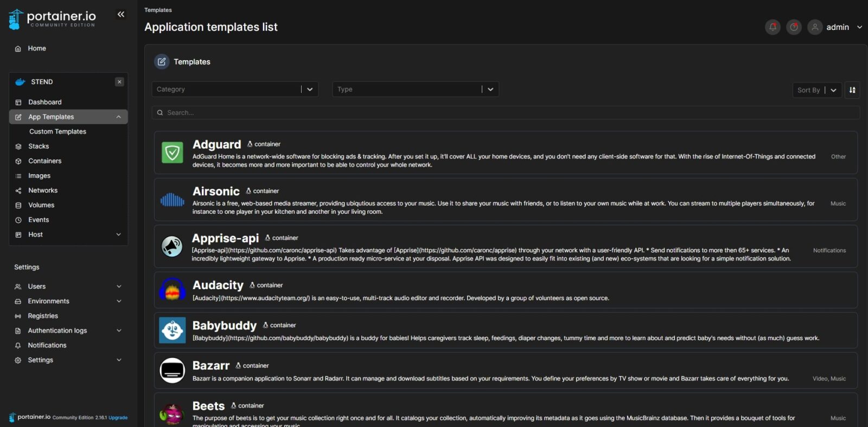
Task: Open the Adguard template title
Action: pyautogui.click(x=216, y=144)
